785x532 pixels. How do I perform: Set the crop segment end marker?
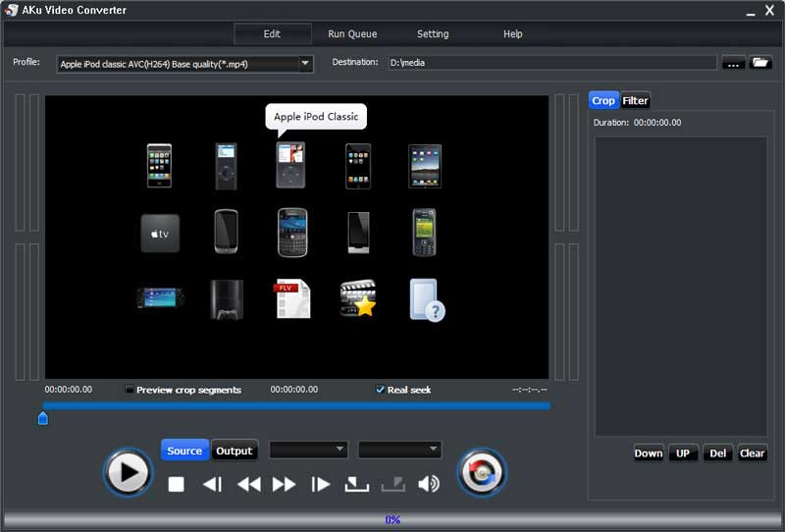(x=393, y=484)
